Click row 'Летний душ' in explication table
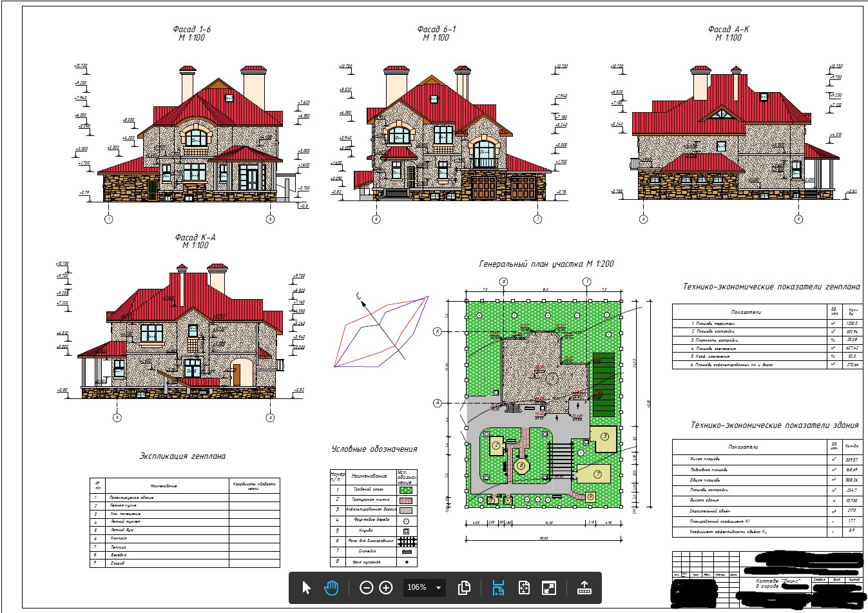Screen dimensions: 868x613 point(185,530)
